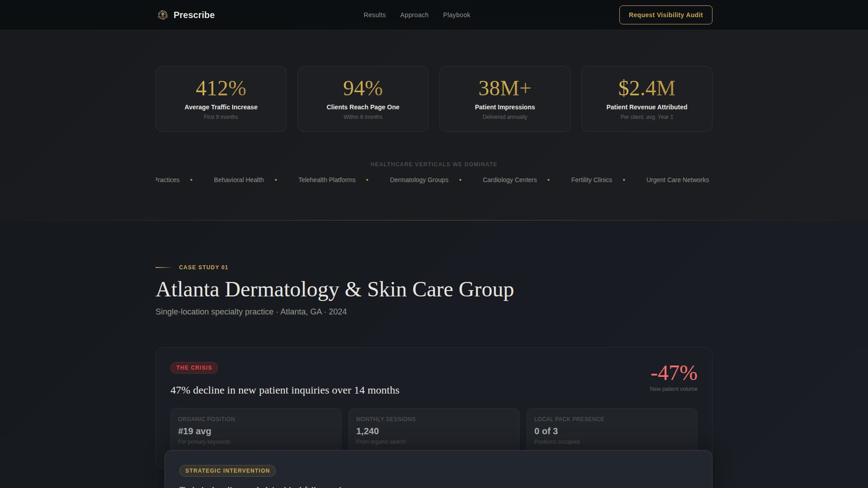The image size is (868, 488).
Task: Click 'Urgent Care Networks' in the verticals ticker
Action: pos(678,180)
